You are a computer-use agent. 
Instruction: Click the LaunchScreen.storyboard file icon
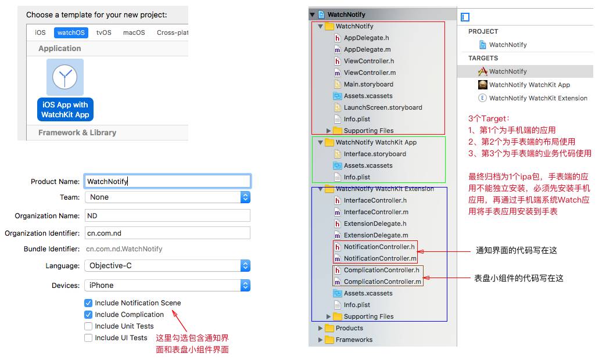(x=338, y=107)
